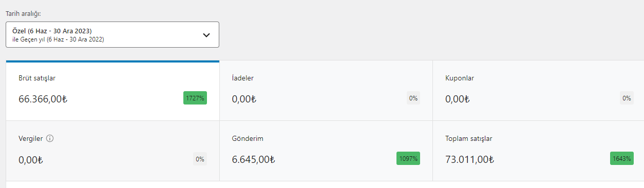This screenshot has height=188, width=644.
Task: Click the 66.366,00₺ gross sales value
Action: (x=43, y=99)
